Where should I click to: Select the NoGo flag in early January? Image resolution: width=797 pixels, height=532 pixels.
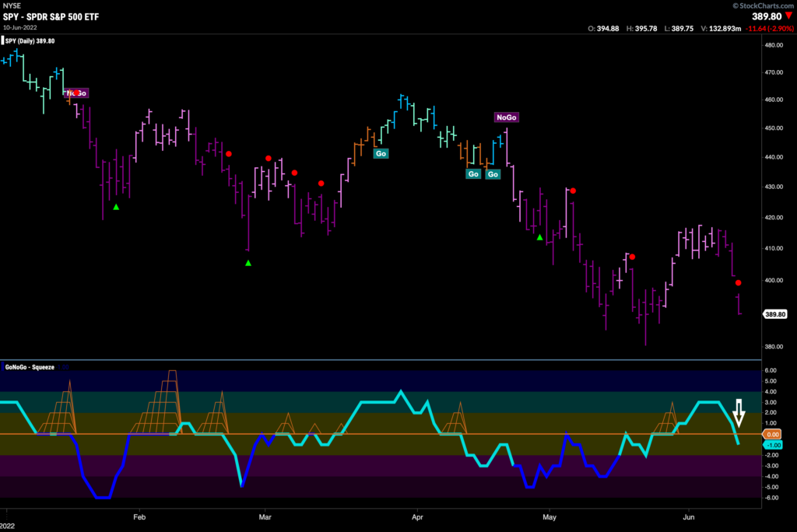pyautogui.click(x=77, y=93)
